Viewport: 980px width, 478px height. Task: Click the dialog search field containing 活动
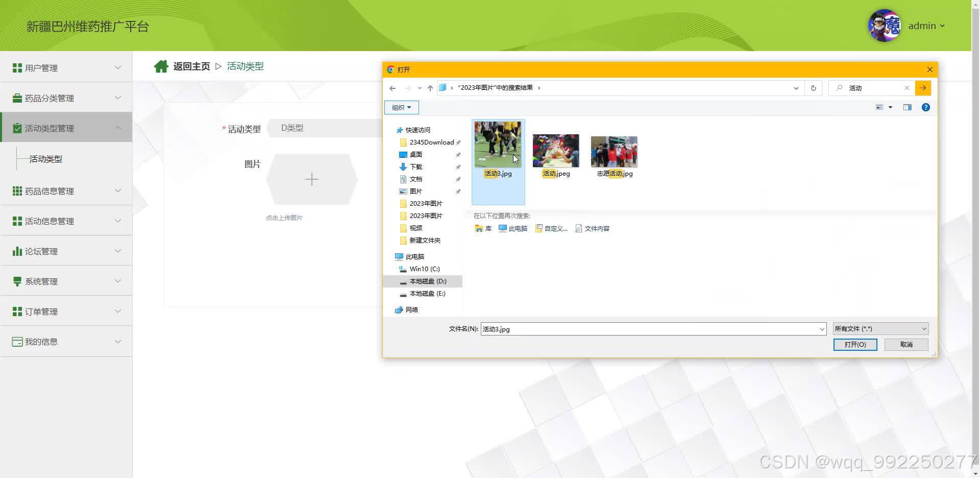873,88
